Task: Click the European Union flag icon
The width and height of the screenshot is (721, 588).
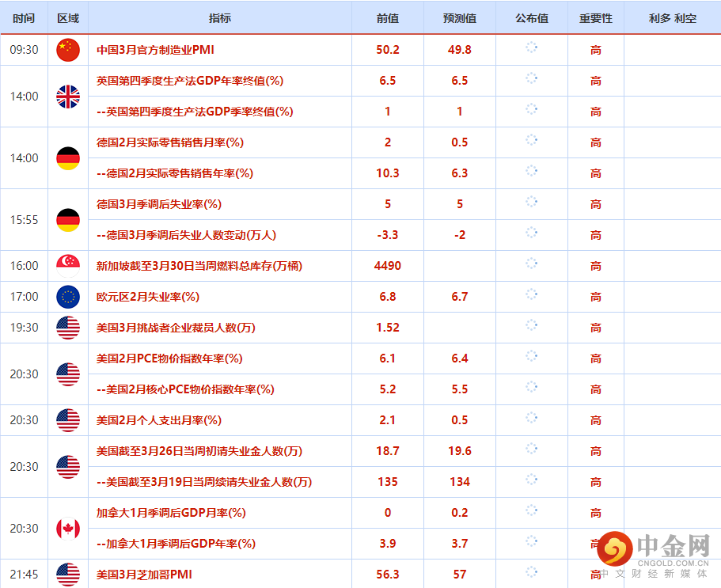Action: coord(68,297)
